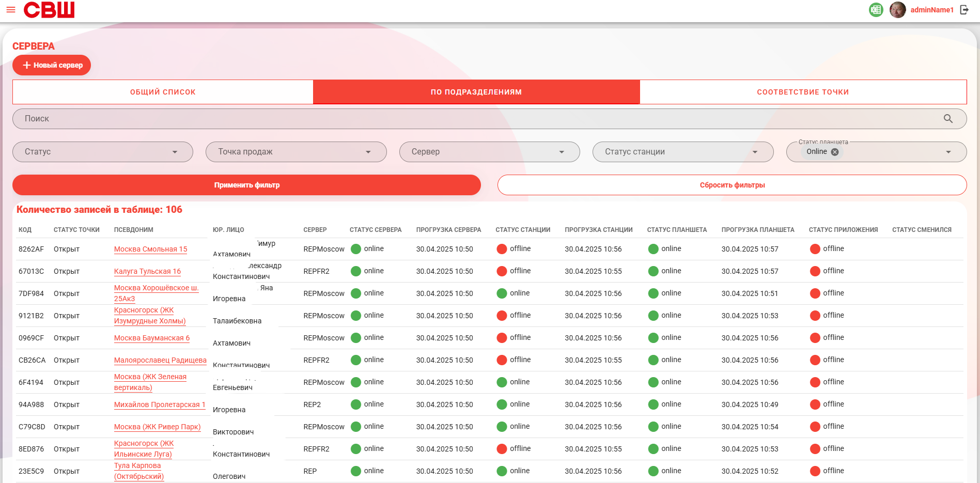The image size is (980, 483).
Task: Click the red app status dot for 94A988
Action: (x=815, y=404)
